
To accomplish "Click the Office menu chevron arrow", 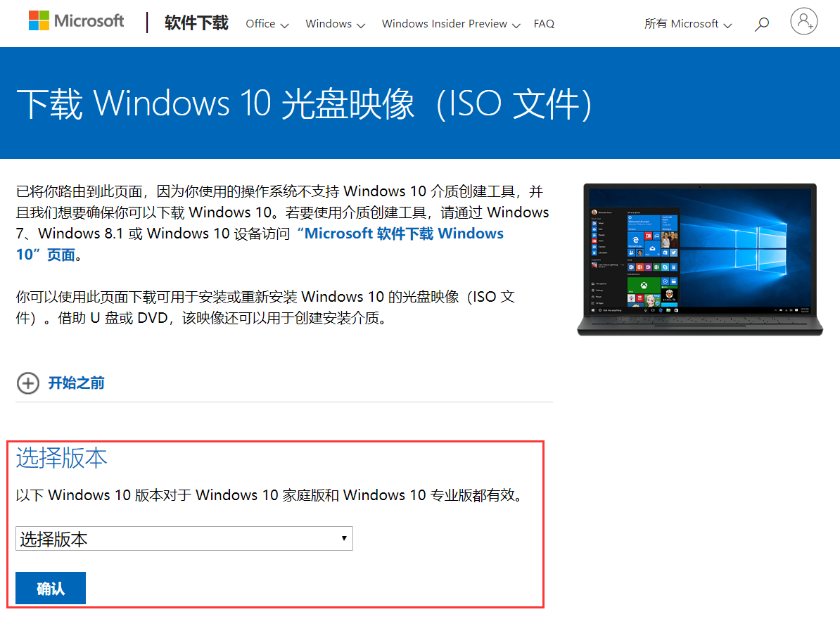I will pyautogui.click(x=284, y=25).
